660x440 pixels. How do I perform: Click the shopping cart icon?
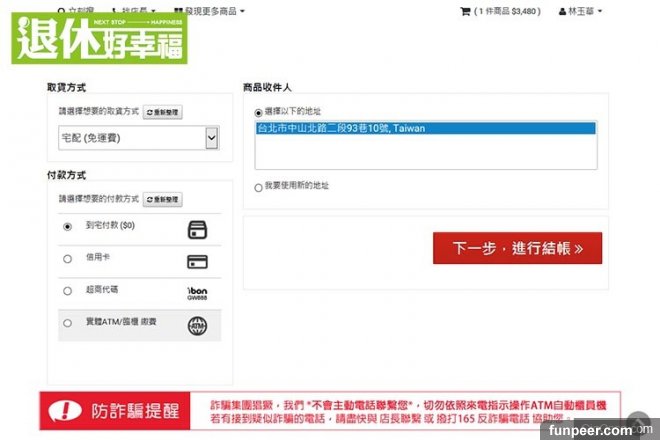pyautogui.click(x=465, y=12)
